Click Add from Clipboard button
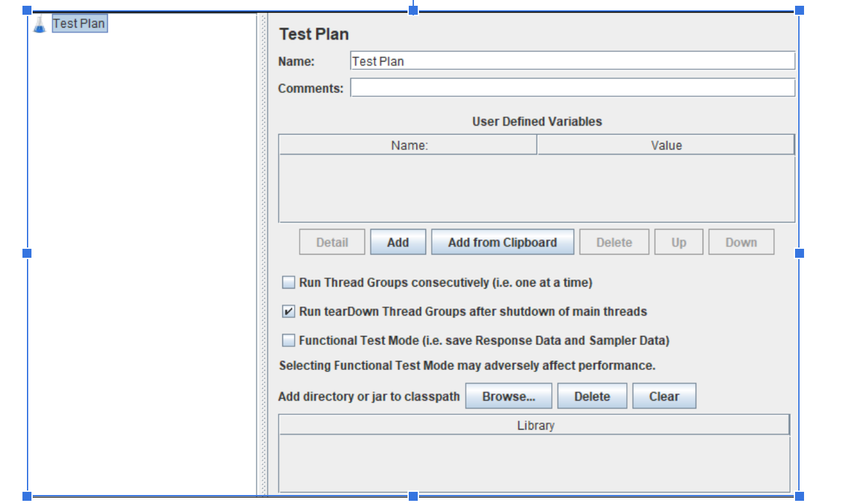 tap(502, 242)
